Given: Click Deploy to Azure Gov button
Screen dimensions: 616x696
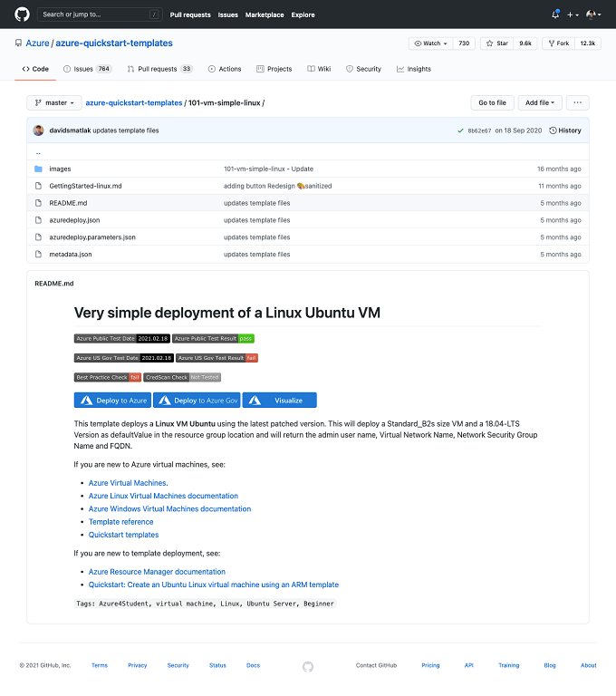Looking at the screenshot, I should 197,400.
